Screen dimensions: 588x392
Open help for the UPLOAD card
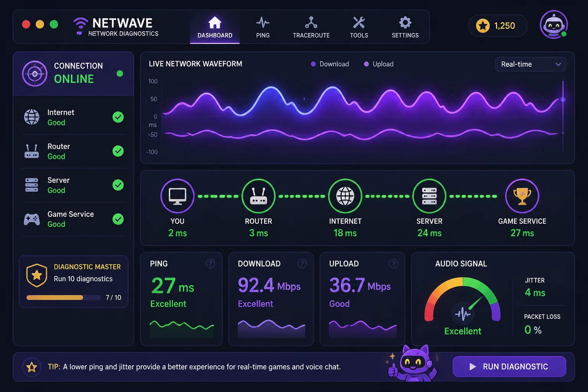pos(394,263)
